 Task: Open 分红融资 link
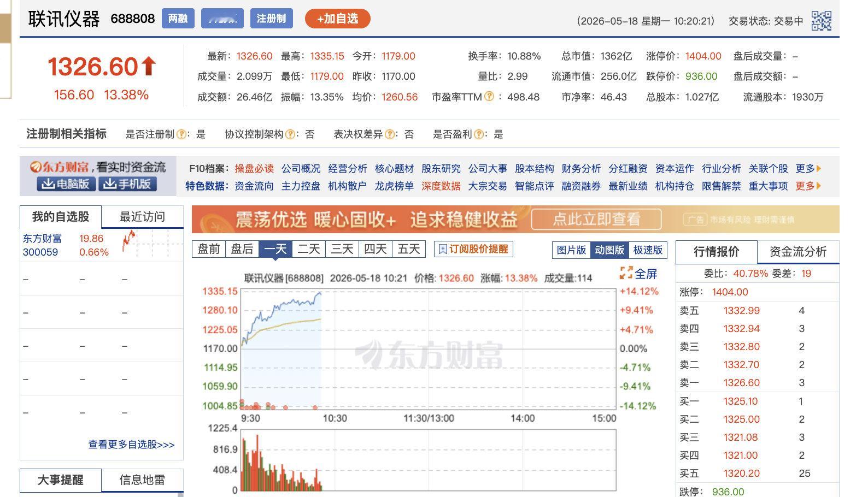pos(628,169)
